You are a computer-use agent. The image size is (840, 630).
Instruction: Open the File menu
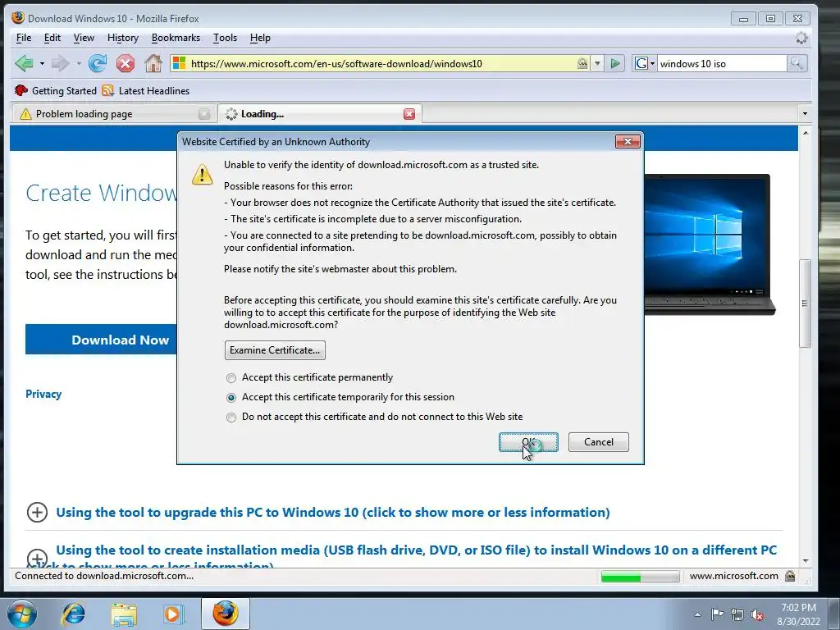(24, 38)
